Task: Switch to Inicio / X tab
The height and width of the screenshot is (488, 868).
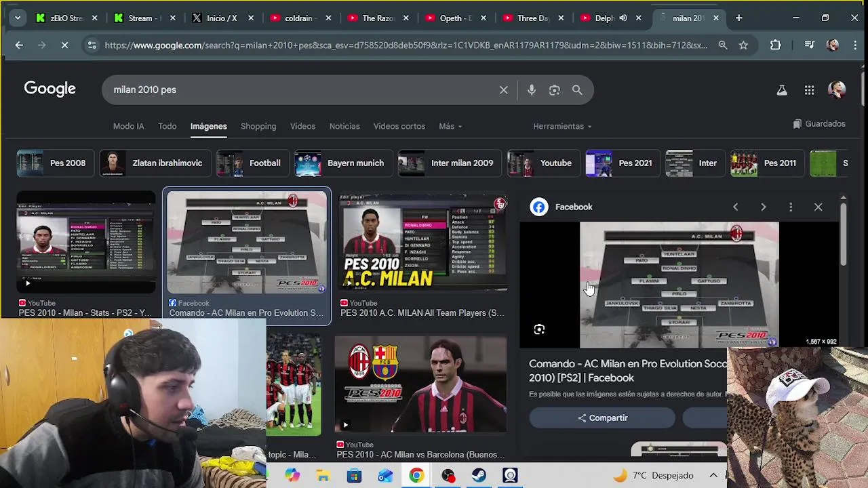Action: coord(222,18)
